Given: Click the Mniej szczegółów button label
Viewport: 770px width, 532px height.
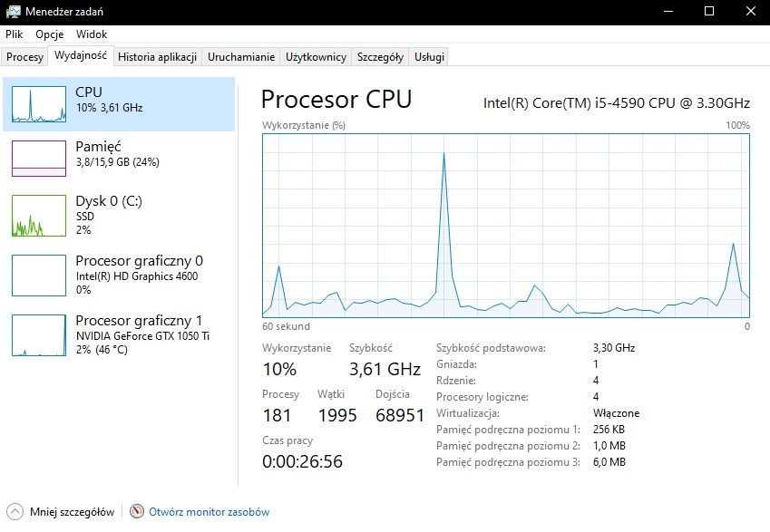Looking at the screenshot, I should [x=72, y=512].
